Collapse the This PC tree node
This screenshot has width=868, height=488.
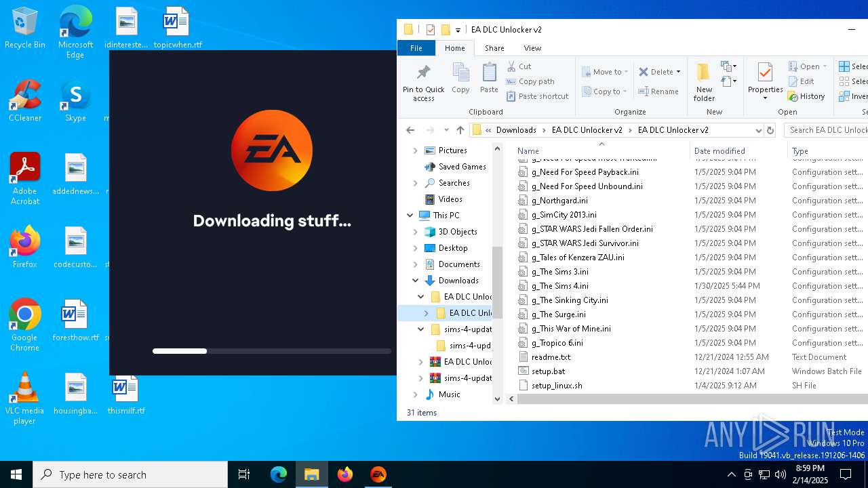click(x=410, y=216)
